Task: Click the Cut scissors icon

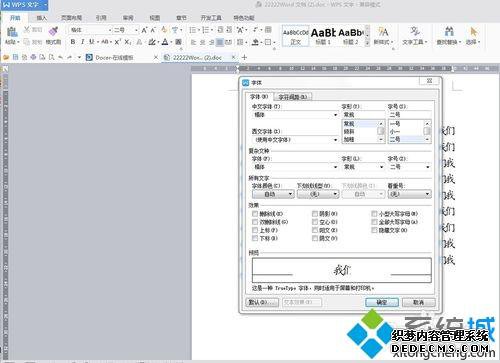Action: 27,30
